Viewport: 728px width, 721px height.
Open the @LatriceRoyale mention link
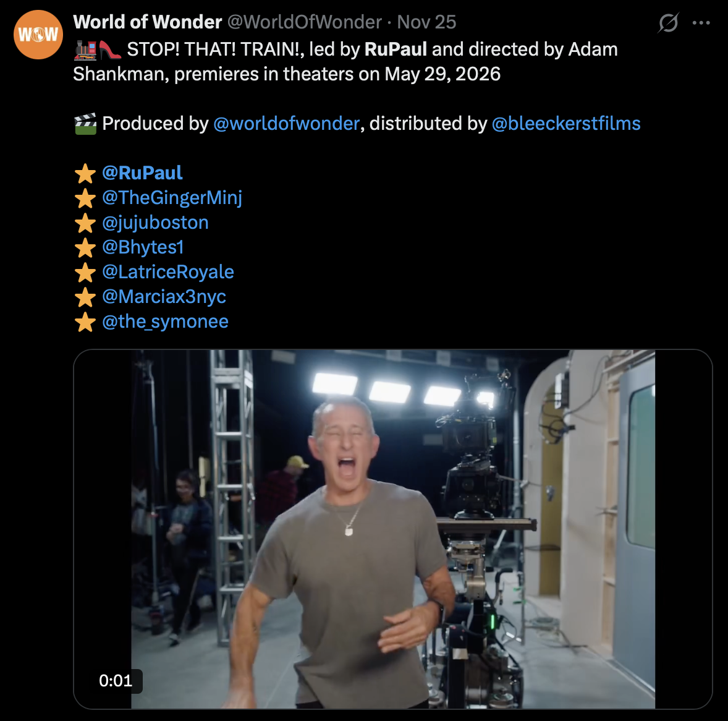168,272
